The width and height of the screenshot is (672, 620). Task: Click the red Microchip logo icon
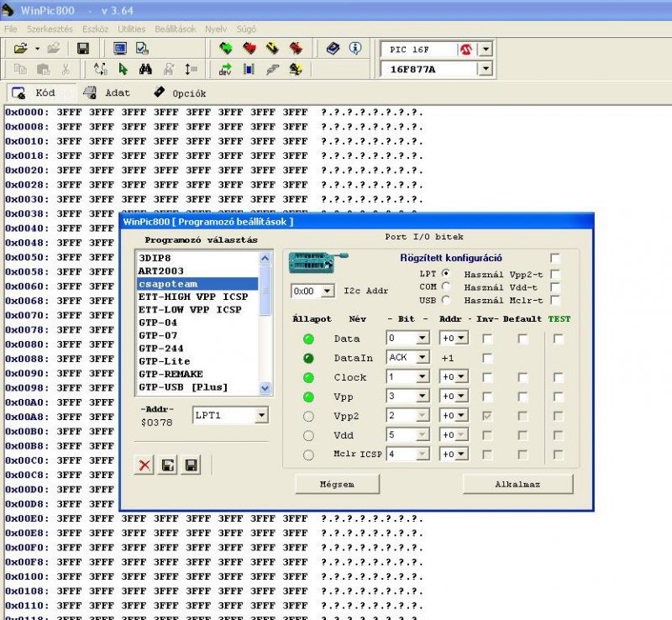(466, 50)
